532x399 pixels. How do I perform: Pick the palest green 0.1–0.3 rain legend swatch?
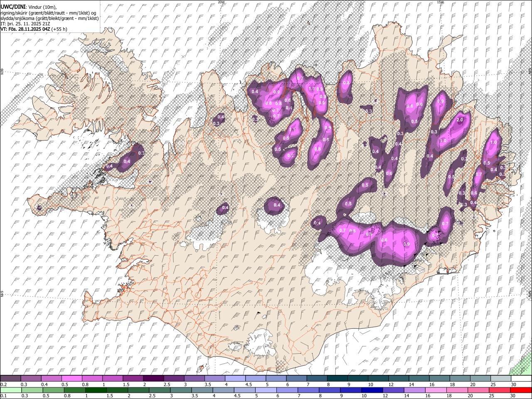click(10, 390)
